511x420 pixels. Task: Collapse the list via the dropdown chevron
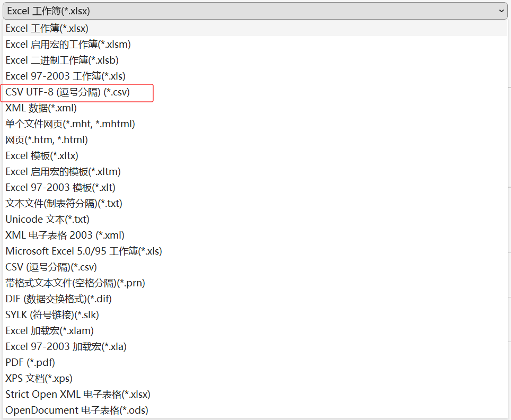(503, 11)
